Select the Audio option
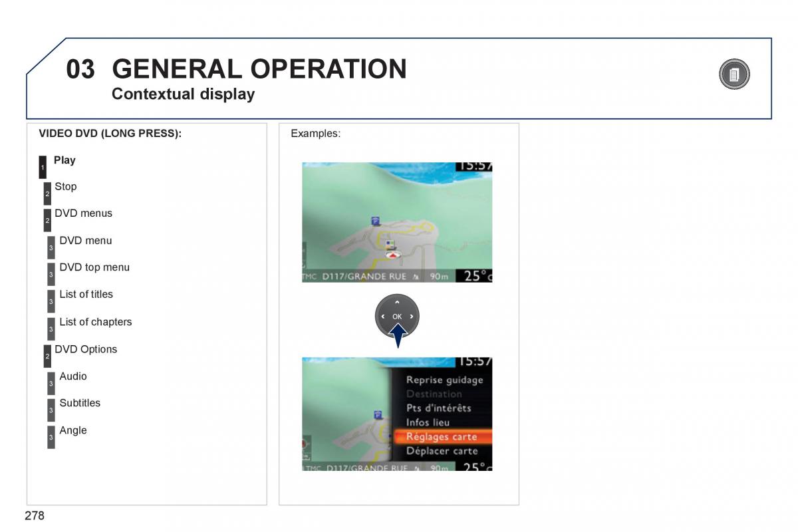This screenshot has width=798, height=532. pos(73,376)
